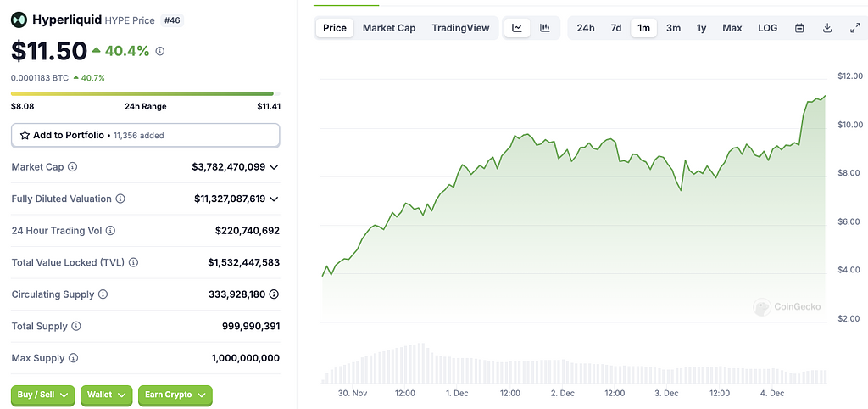
Task: Click info icon beside Circulating Supply value
Action: pyautogui.click(x=274, y=294)
